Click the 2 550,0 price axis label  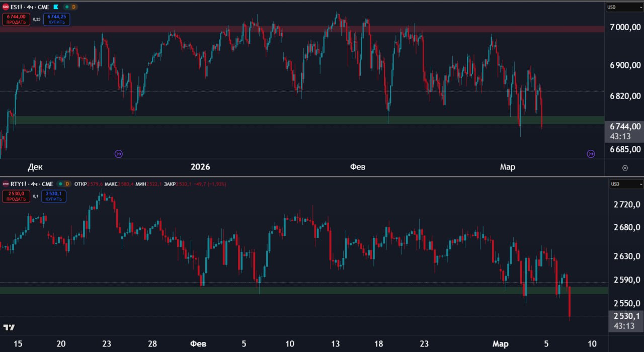coord(626,303)
